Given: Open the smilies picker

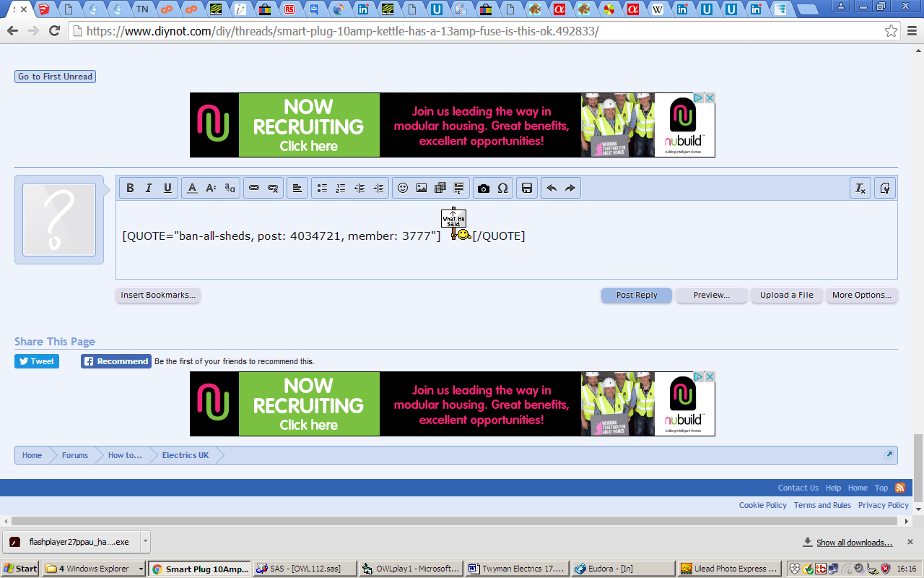Looking at the screenshot, I should point(403,188).
